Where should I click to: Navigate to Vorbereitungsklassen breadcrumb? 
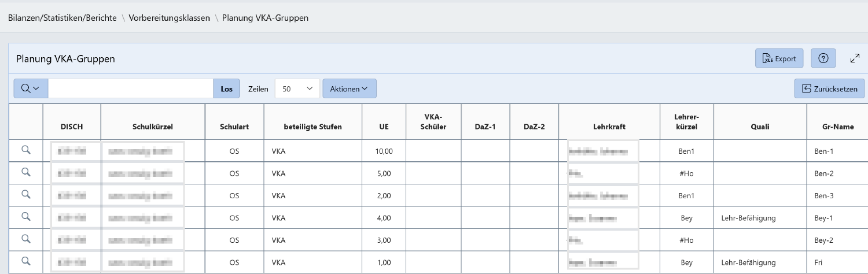tap(169, 18)
